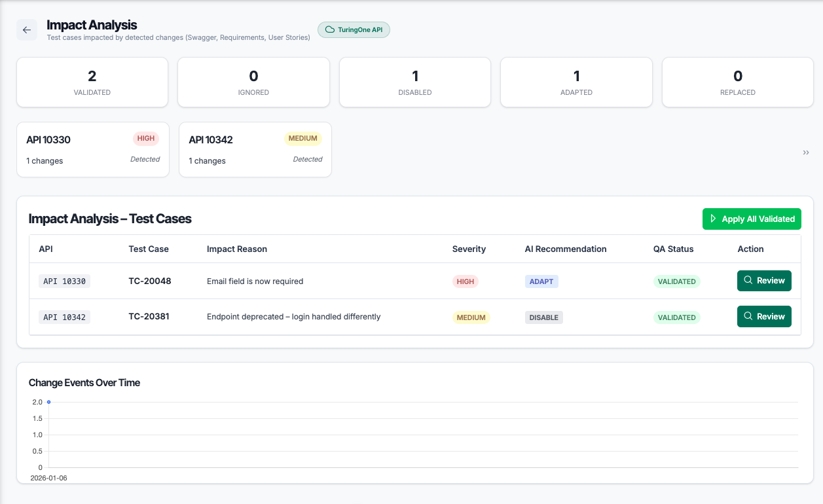Click the play icon on Apply All Validated
Screen dimensions: 823x504
[713, 219]
